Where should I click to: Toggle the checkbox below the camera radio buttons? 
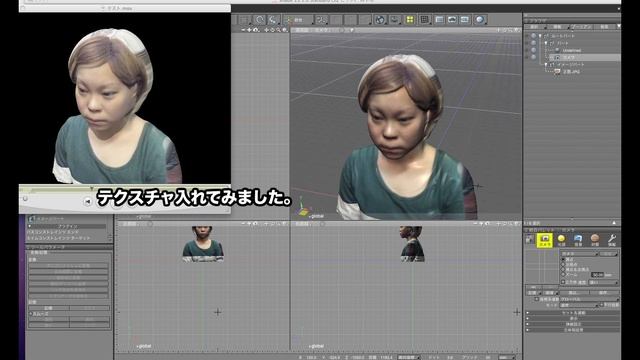pyautogui.click(x=563, y=282)
